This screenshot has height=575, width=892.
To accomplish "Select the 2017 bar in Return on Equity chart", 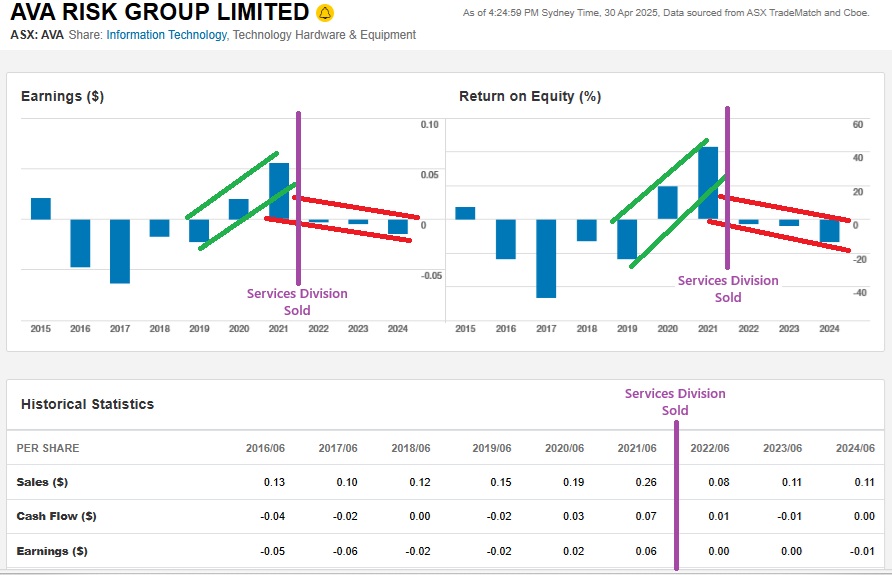I will click(546, 258).
